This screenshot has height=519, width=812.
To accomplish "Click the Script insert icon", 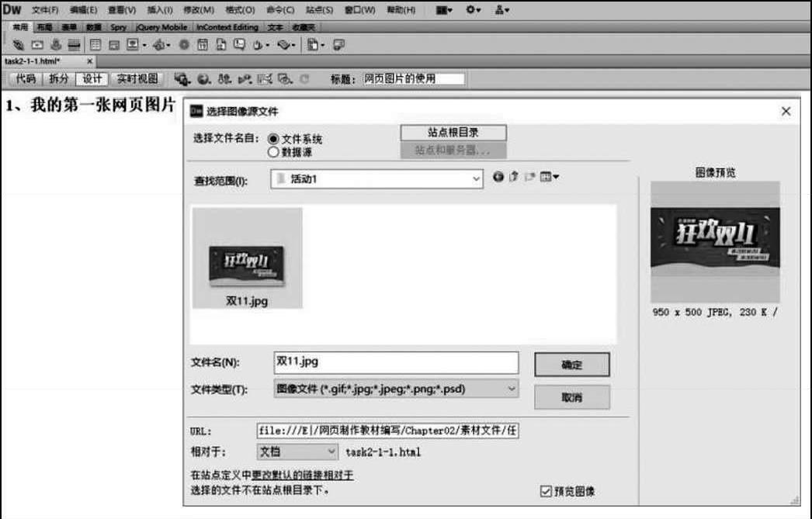I will (x=283, y=45).
